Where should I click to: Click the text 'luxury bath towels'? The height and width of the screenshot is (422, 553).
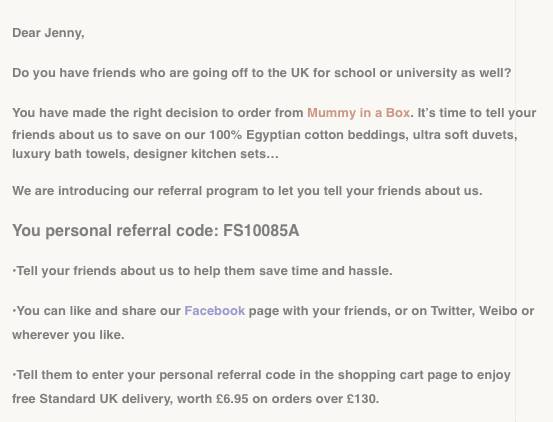click(71, 154)
